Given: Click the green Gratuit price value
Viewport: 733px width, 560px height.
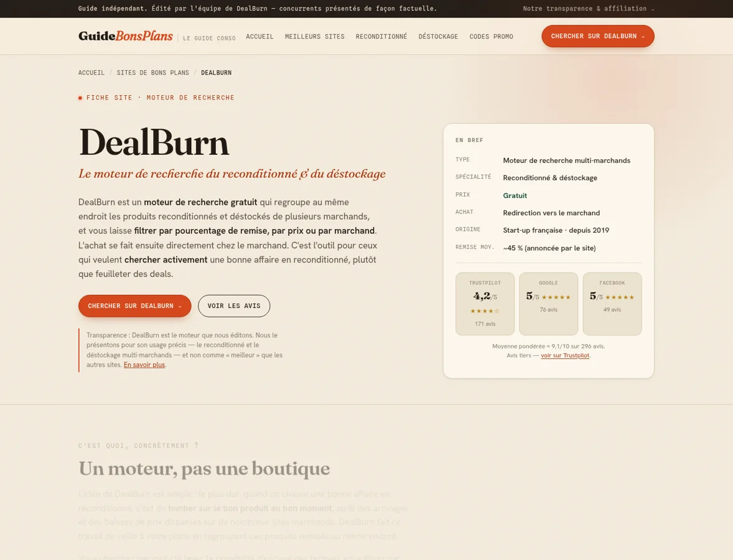Looking at the screenshot, I should click(x=515, y=195).
